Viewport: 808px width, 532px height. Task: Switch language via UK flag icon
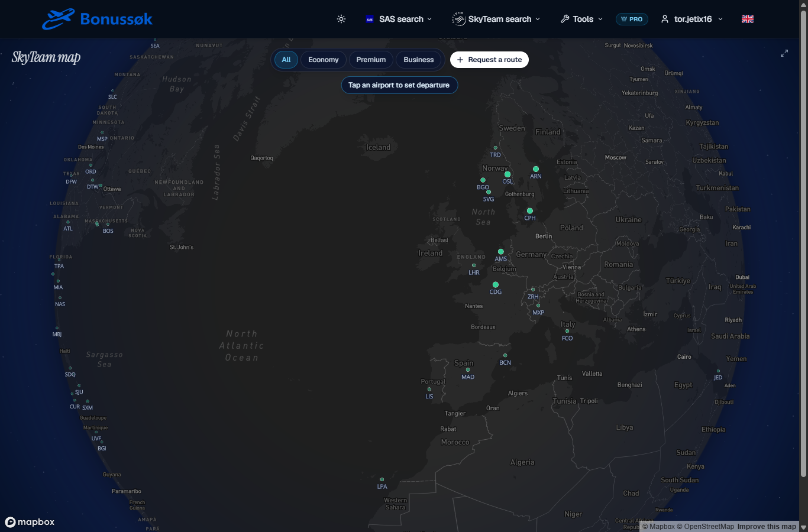point(748,19)
